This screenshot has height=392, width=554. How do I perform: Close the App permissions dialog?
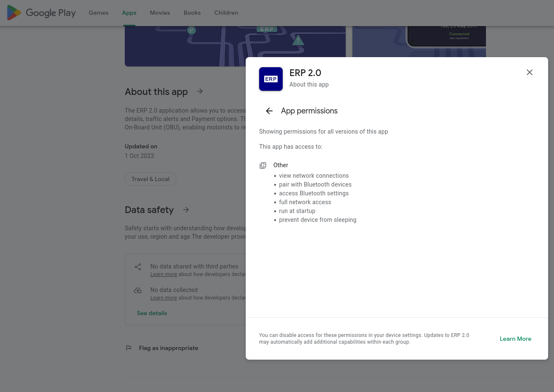point(529,72)
